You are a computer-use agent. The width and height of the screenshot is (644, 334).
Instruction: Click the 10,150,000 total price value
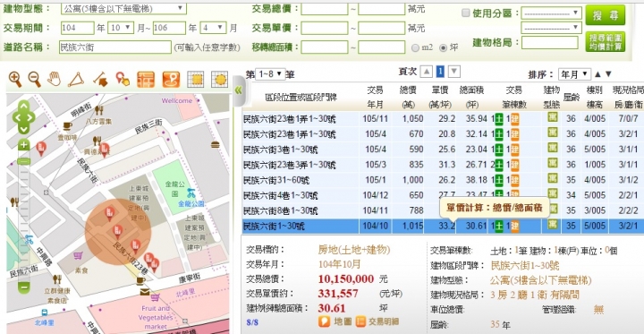[x=346, y=278]
